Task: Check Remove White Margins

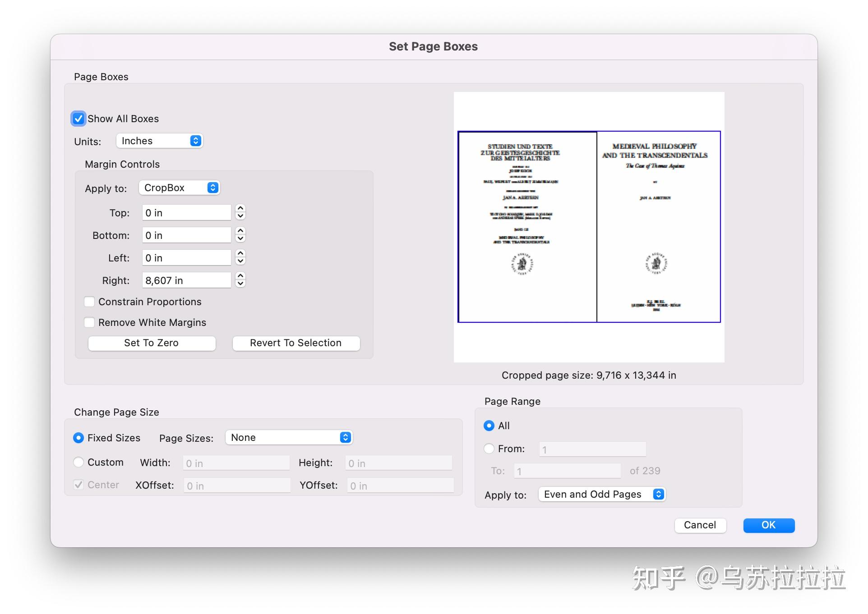Action: [x=89, y=322]
